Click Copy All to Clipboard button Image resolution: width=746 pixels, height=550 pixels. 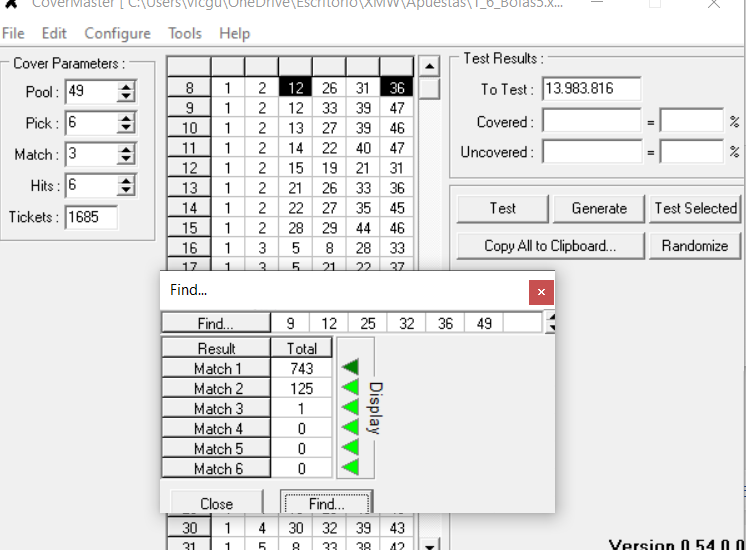(550, 246)
